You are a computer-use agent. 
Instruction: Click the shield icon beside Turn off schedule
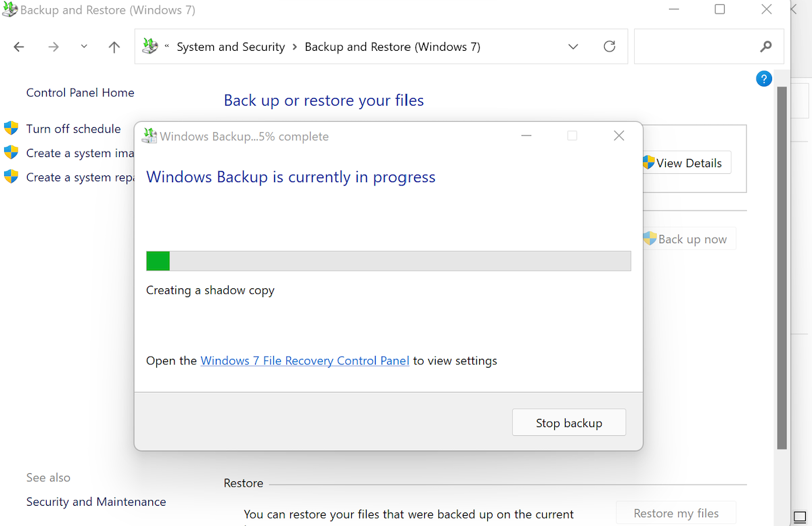(11, 128)
